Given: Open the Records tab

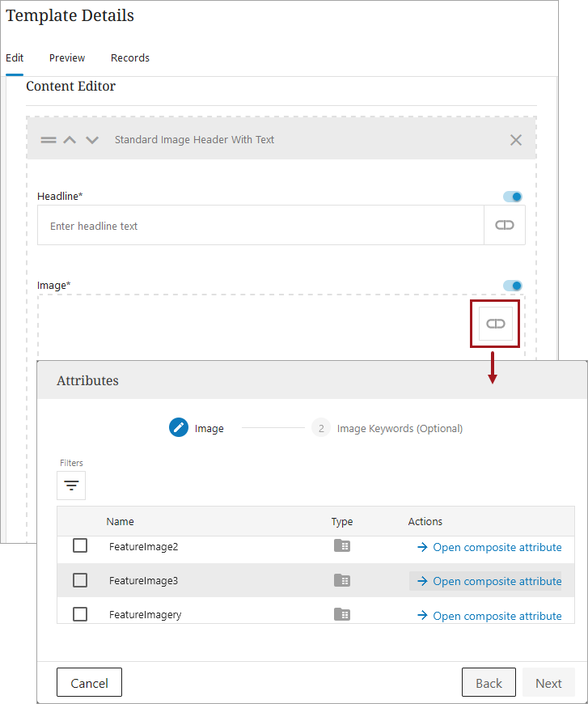Looking at the screenshot, I should pyautogui.click(x=130, y=58).
